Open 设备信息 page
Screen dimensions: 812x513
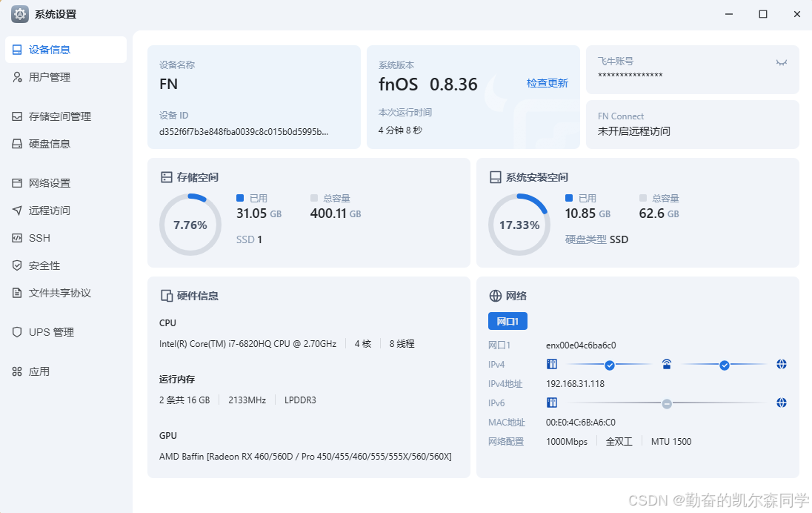coord(66,50)
